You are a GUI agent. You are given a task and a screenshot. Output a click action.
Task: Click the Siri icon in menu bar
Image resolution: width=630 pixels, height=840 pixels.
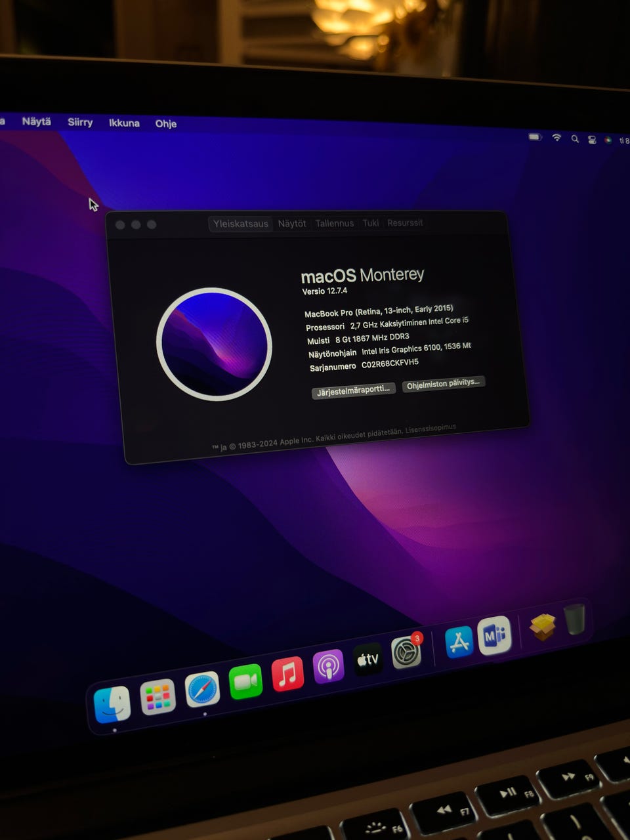(x=608, y=140)
